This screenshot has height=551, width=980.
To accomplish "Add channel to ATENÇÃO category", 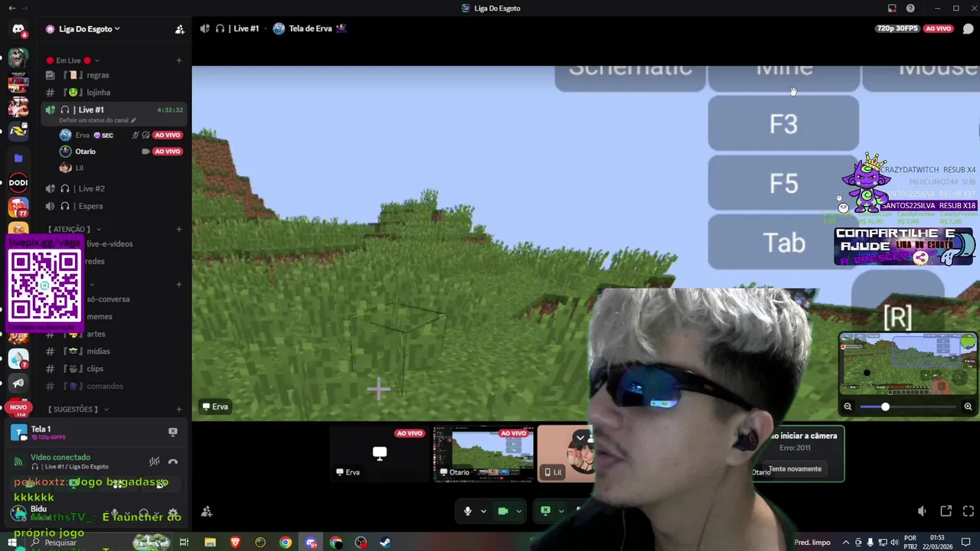I will (179, 229).
